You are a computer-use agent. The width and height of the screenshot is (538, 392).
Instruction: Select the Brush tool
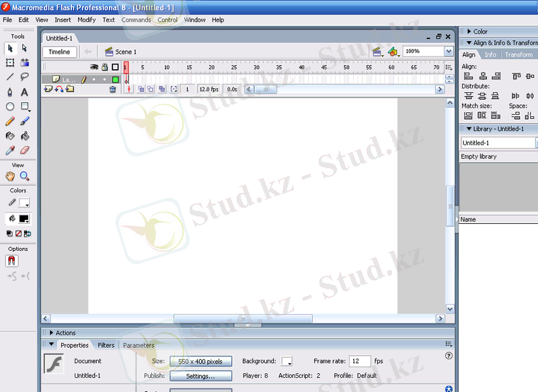(25, 122)
